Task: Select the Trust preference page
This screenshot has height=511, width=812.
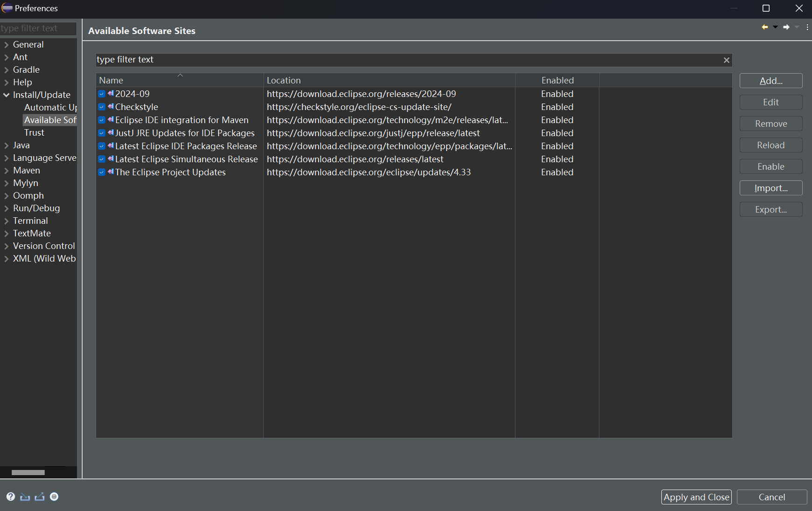Action: point(34,132)
